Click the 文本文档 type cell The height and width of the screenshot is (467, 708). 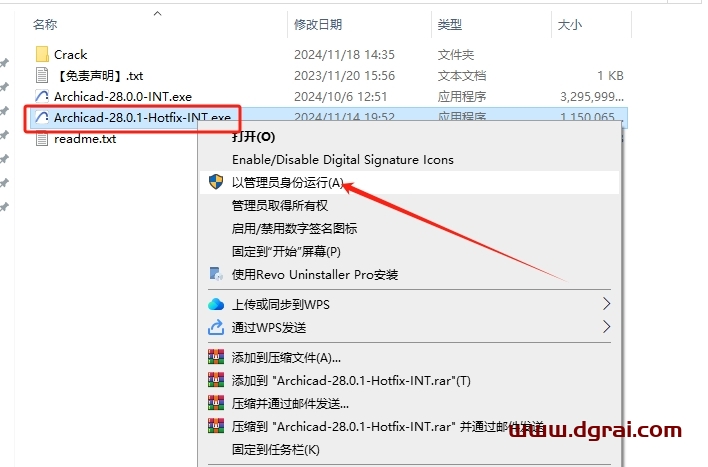[x=461, y=75]
